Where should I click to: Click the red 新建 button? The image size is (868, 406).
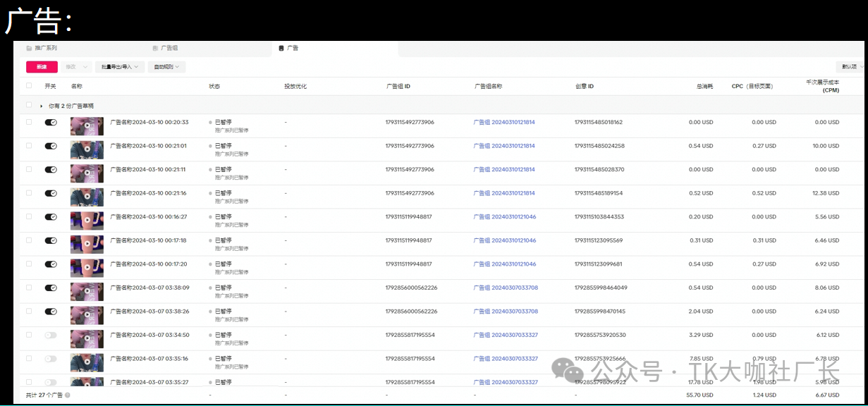(x=42, y=67)
